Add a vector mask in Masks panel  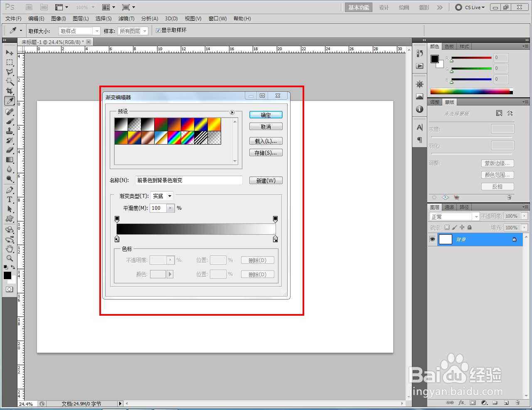510,113
